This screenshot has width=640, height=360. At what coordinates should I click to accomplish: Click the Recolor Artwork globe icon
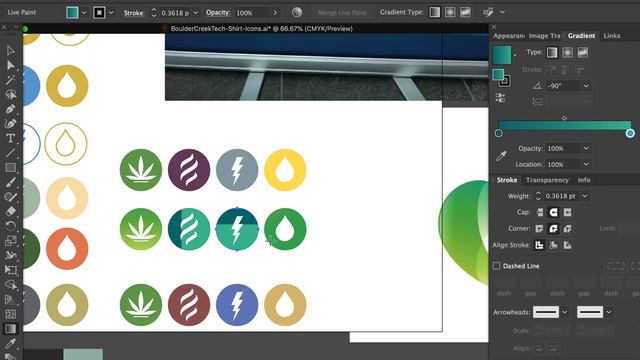pos(297,13)
